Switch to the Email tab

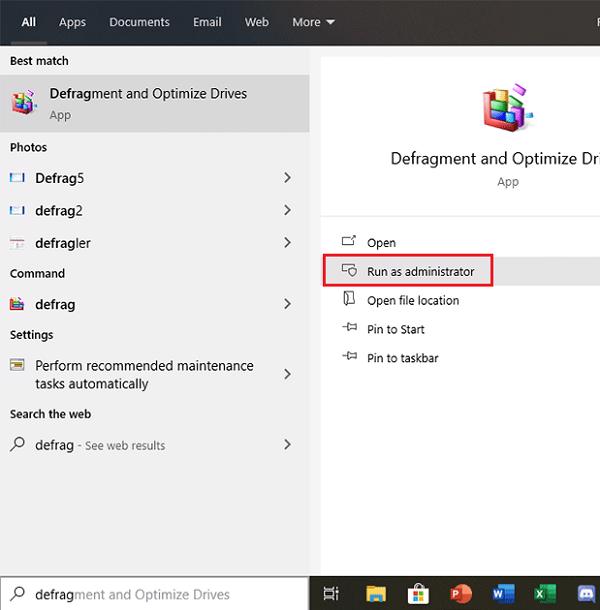pos(207,22)
